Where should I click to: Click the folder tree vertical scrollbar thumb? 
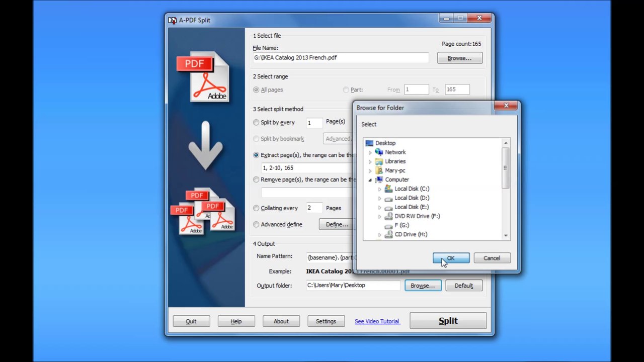[x=506, y=168]
